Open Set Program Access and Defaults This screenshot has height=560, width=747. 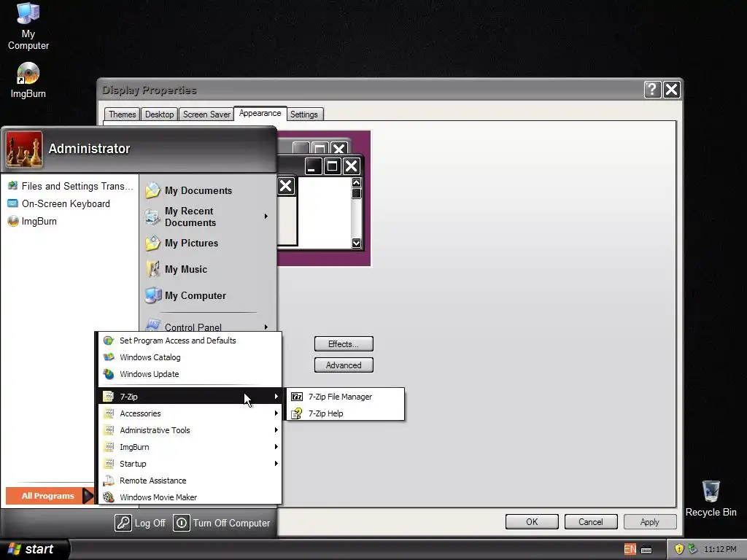190,341
